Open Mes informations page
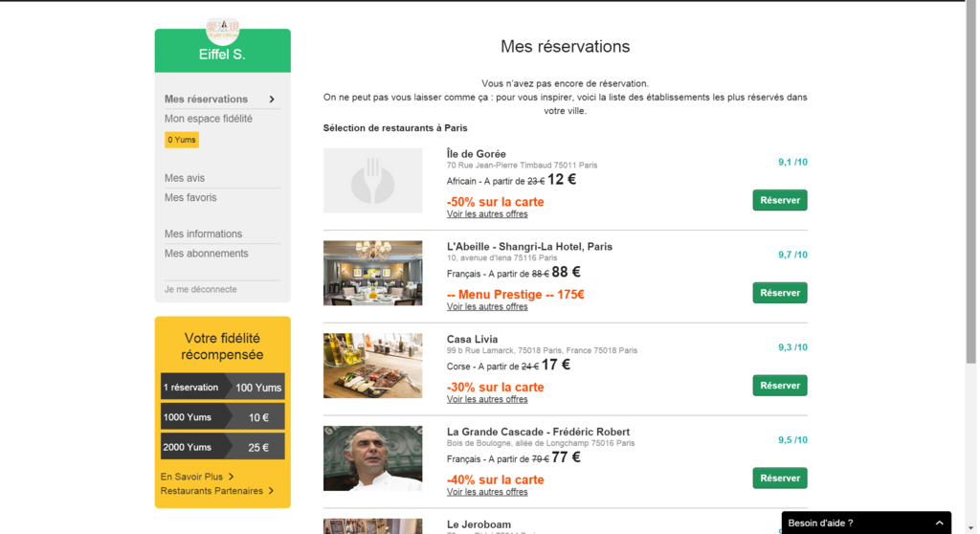The height and width of the screenshot is (534, 980). pyautogui.click(x=203, y=234)
